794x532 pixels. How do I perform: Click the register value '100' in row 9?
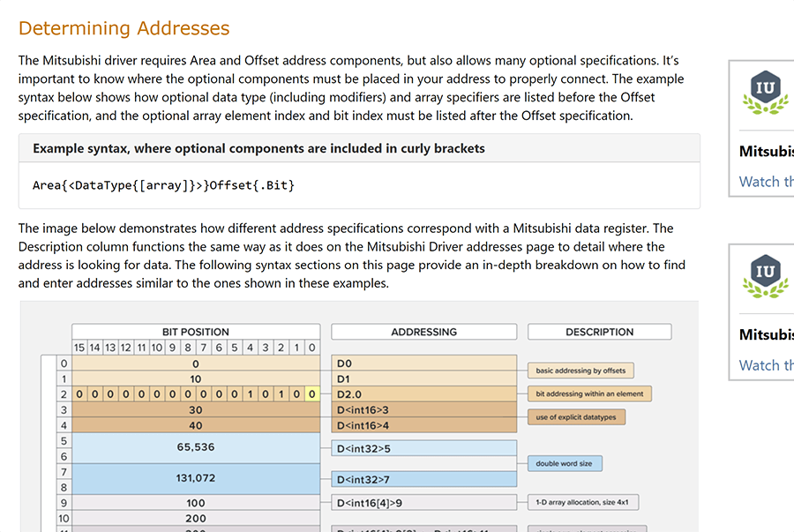196,503
